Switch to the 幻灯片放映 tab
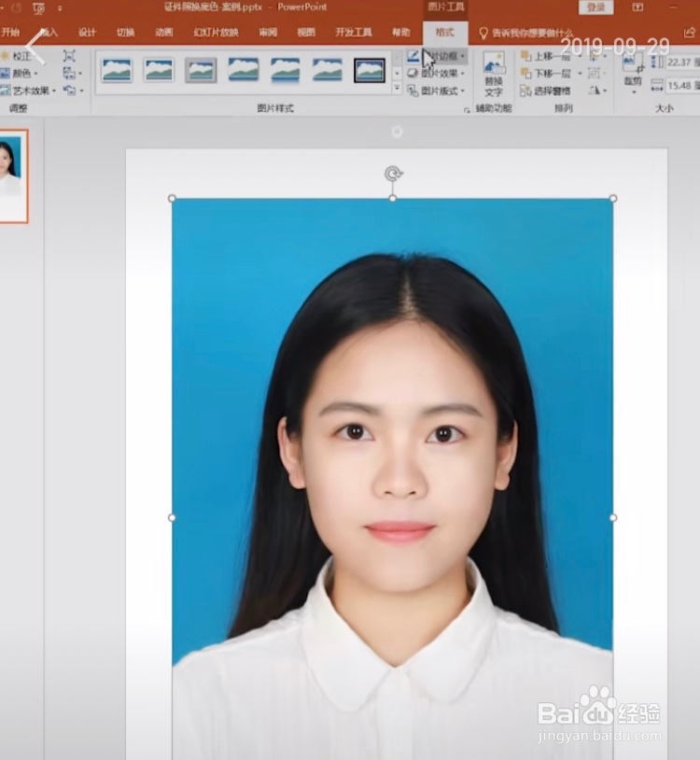The image size is (700, 760). point(216,33)
